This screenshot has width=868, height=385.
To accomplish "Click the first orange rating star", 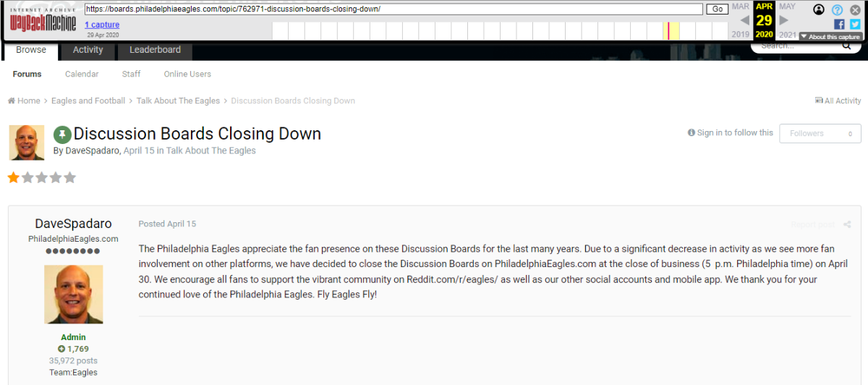I will pos(14,177).
